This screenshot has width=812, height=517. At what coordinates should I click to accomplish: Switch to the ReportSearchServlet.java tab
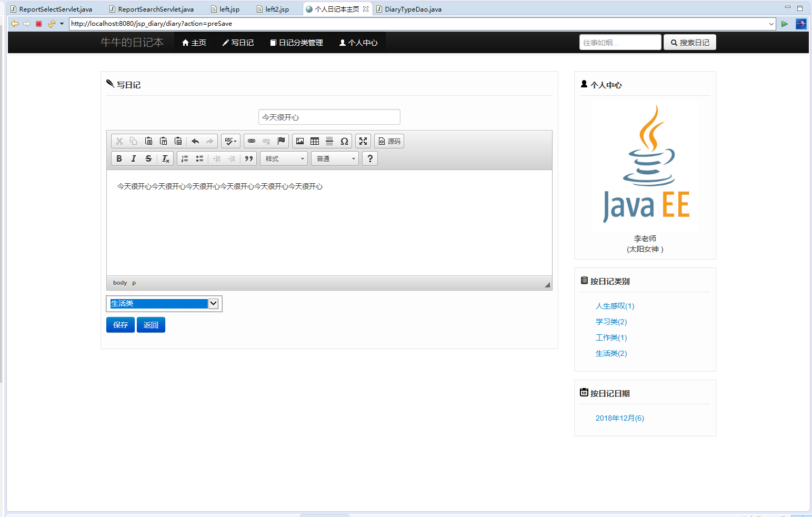tap(151, 9)
